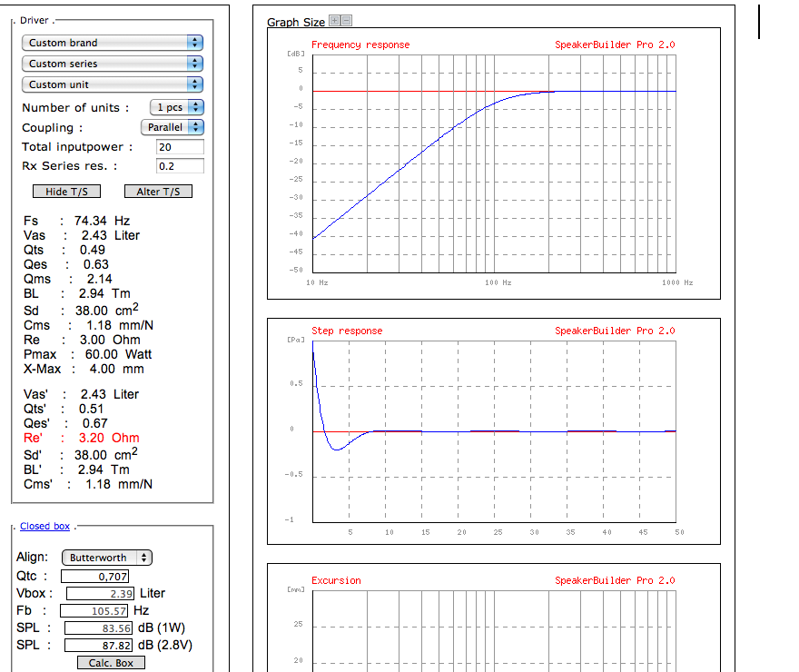799x672 pixels.
Task: Click the Qms 2.14 value
Action: (x=68, y=279)
